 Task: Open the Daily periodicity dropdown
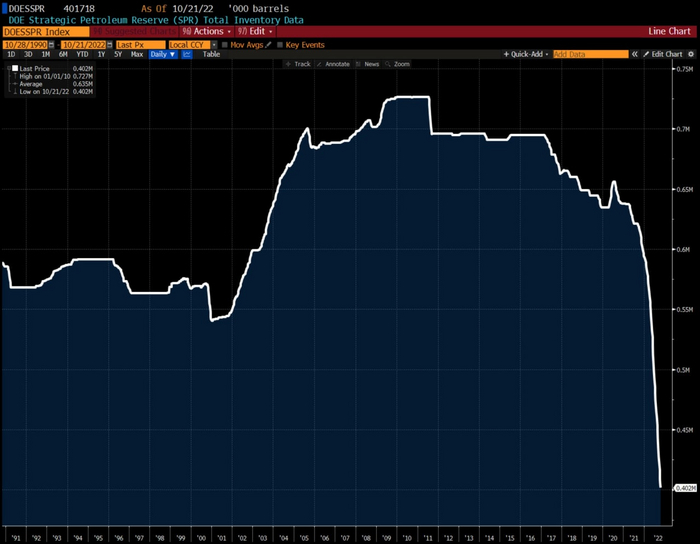163,54
